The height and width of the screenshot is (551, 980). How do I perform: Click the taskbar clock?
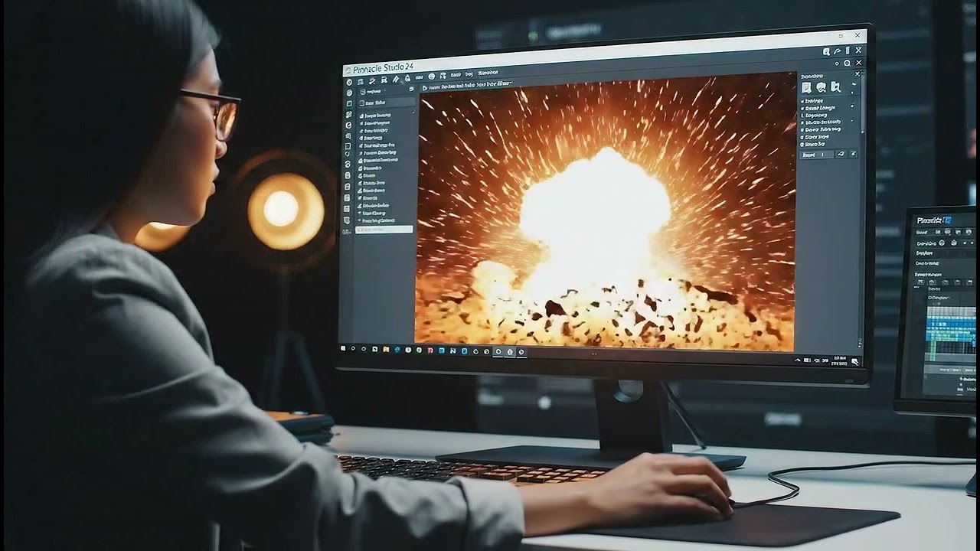pyautogui.click(x=839, y=360)
